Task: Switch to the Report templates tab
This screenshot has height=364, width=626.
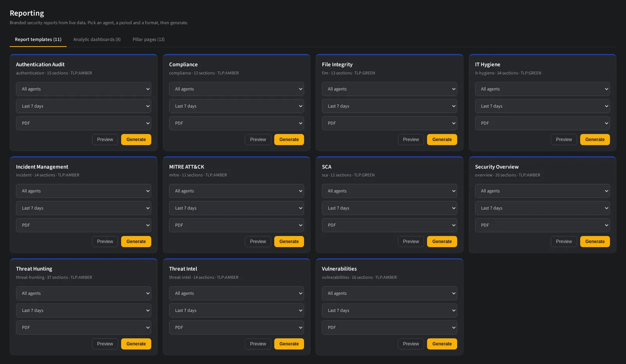Action: pyautogui.click(x=38, y=39)
